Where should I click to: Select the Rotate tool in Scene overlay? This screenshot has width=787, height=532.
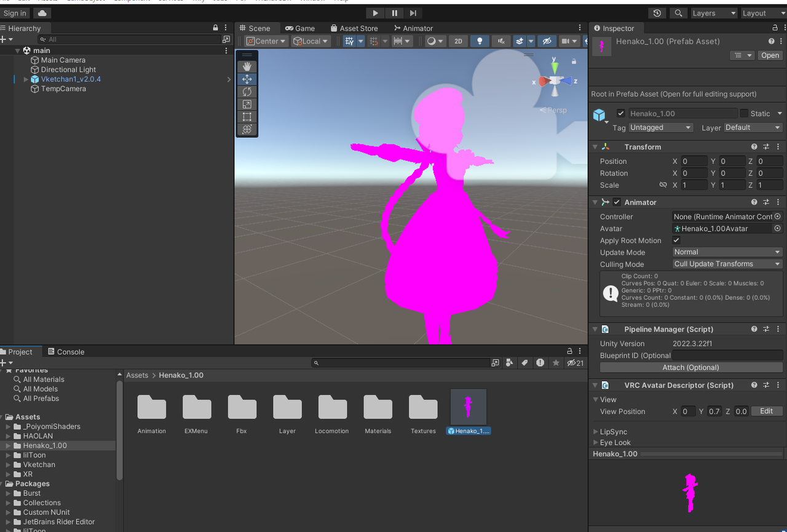point(247,92)
